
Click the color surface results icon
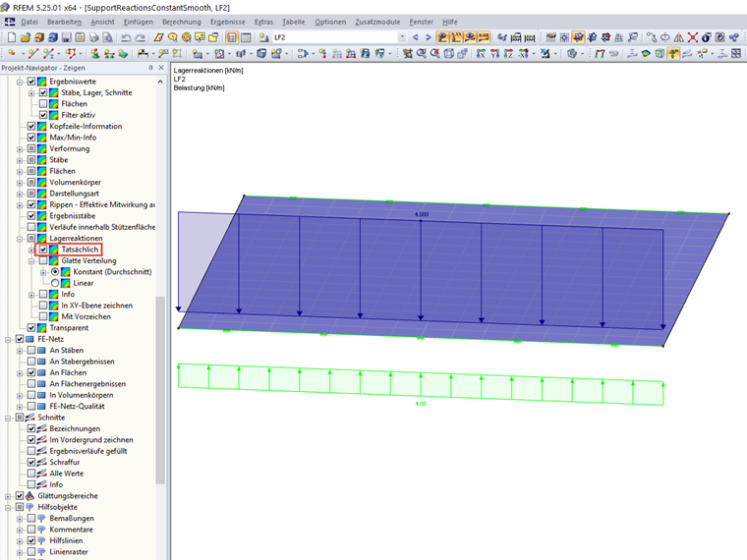646,53
